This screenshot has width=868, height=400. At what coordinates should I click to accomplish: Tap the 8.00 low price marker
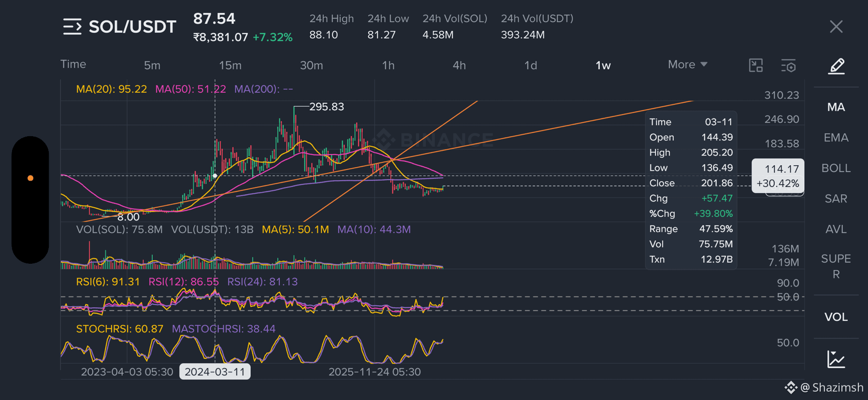pos(129,217)
